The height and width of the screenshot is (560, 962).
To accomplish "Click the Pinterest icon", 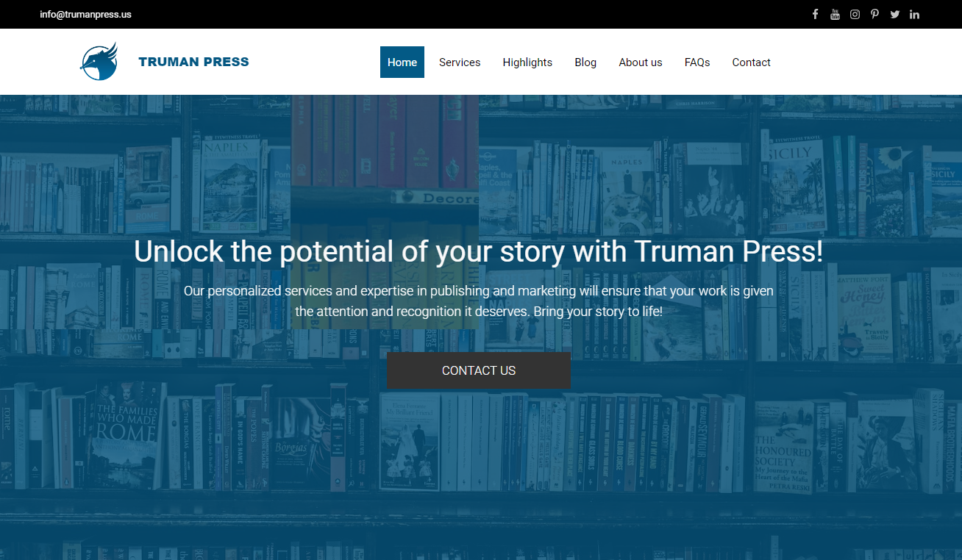I will (874, 14).
